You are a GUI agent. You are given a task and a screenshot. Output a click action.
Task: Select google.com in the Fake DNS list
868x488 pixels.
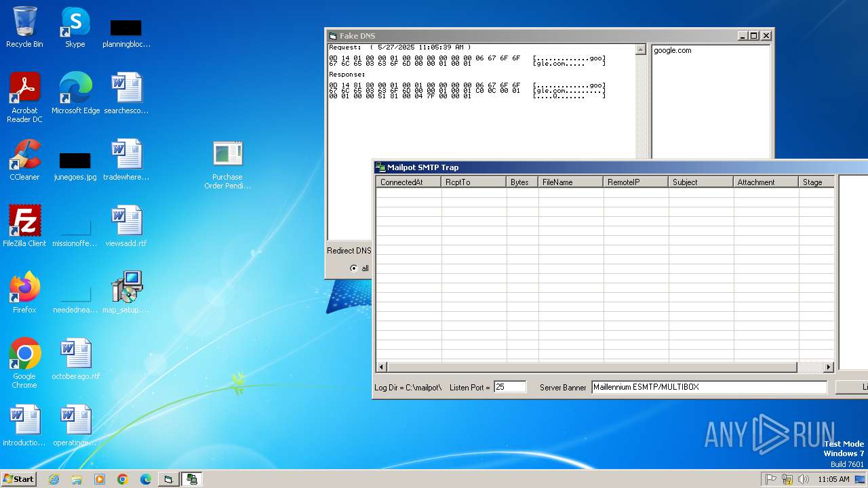pos(673,50)
